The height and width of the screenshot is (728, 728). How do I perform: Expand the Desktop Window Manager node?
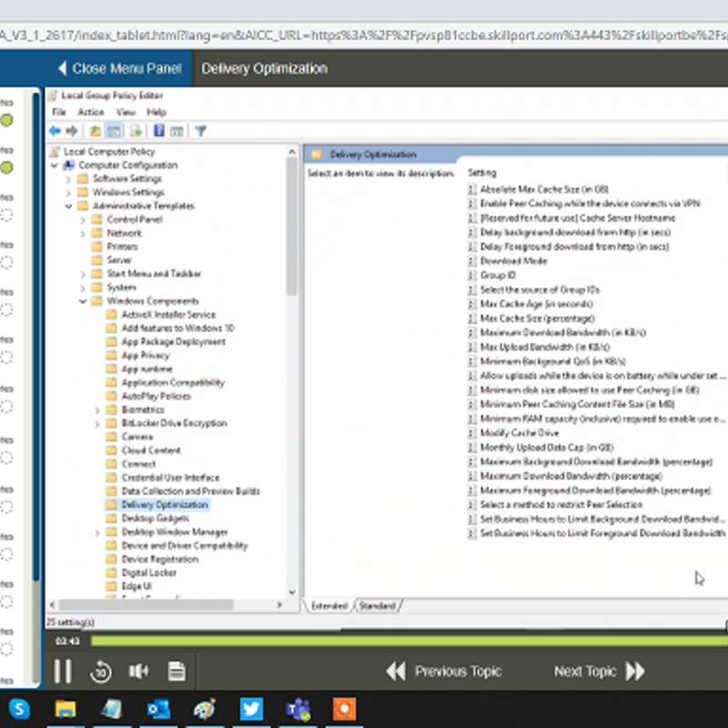point(97,532)
